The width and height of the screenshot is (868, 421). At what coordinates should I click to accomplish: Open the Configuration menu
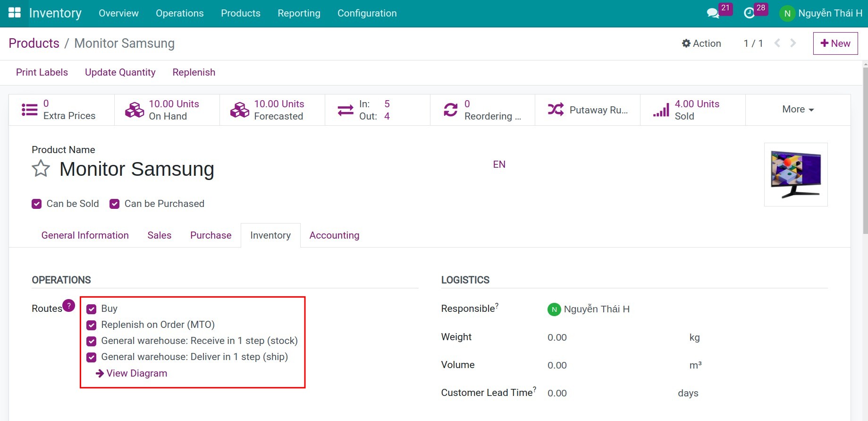pyautogui.click(x=367, y=13)
